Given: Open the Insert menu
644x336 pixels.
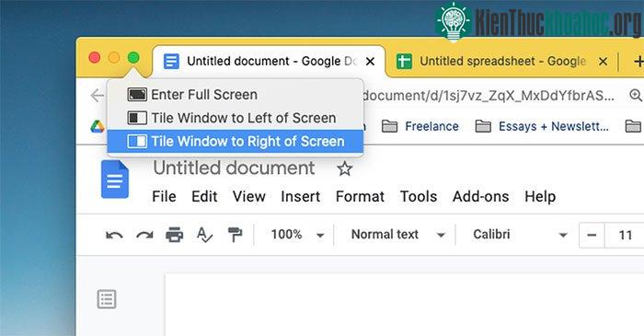Looking at the screenshot, I should 300,196.
